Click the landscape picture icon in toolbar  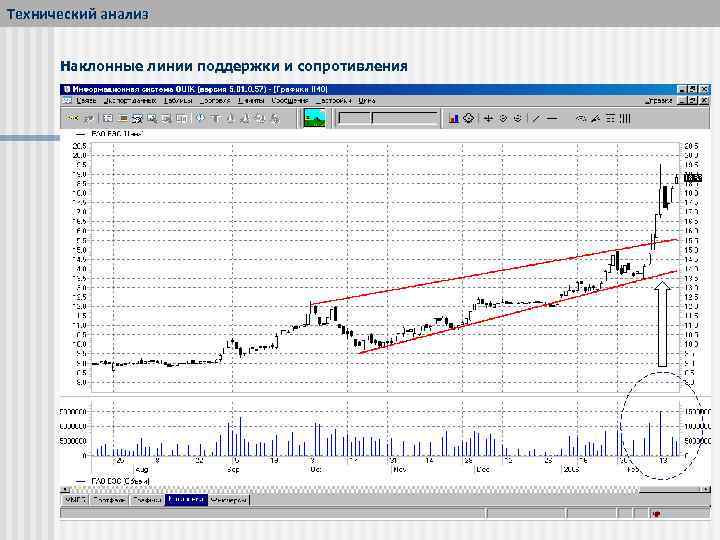click(x=315, y=118)
